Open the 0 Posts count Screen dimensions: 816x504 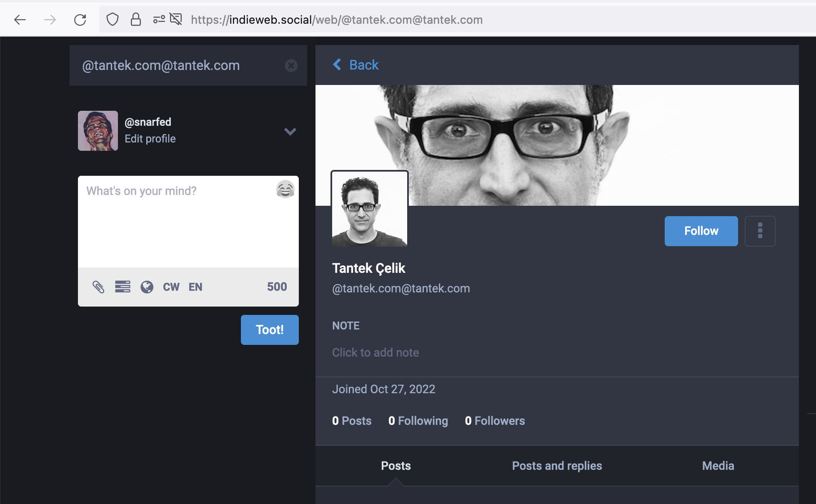click(352, 421)
